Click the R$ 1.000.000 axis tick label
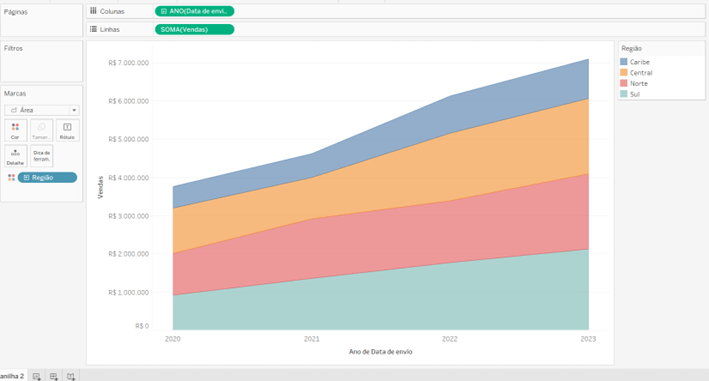 click(128, 292)
